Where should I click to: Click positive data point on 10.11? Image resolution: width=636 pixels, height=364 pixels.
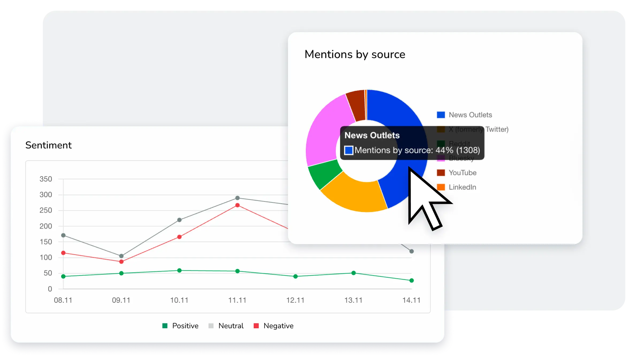[179, 271]
